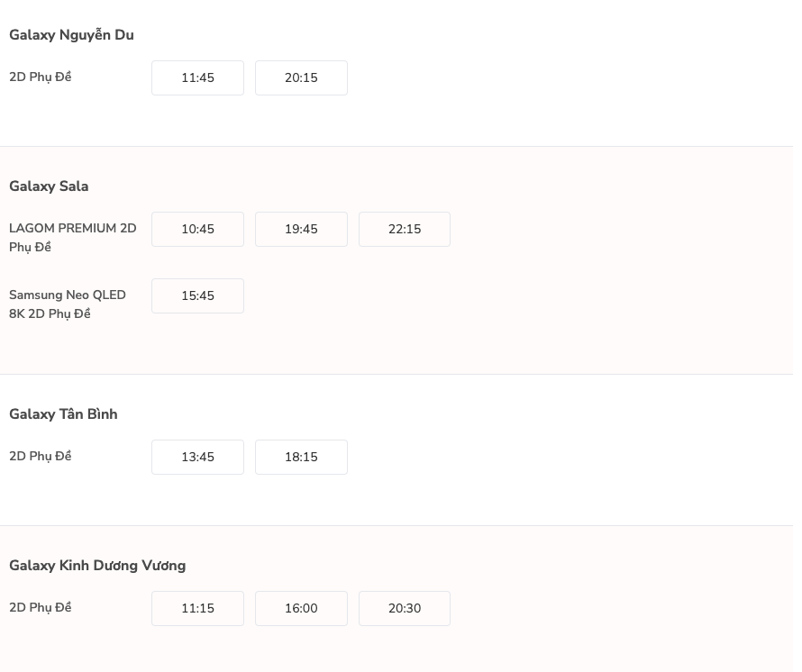Book the 20:15 showtime at Nguyễn Du
This screenshot has width=802, height=672.
pyautogui.click(x=301, y=77)
